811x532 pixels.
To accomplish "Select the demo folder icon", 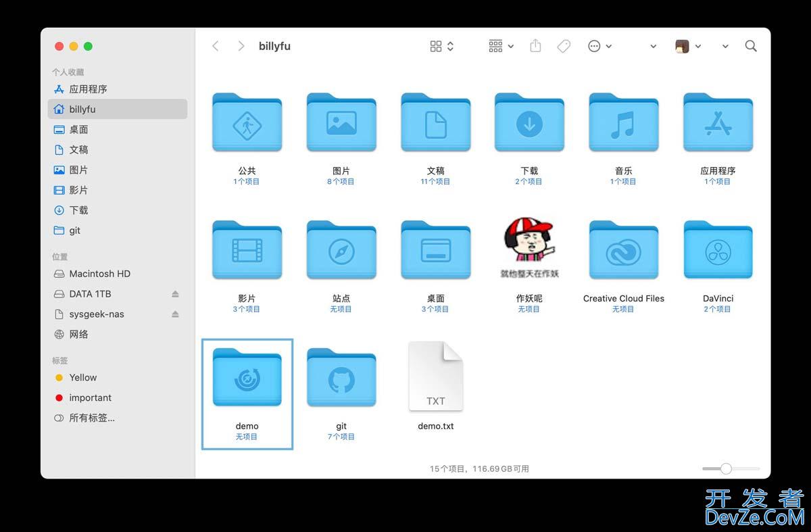I will coord(247,378).
